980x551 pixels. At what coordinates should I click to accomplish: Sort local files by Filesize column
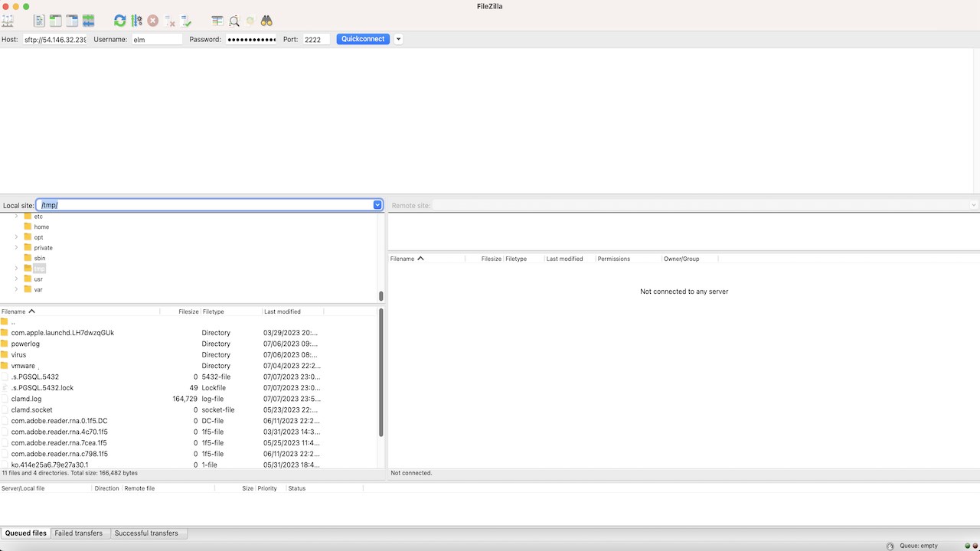[x=180, y=311]
